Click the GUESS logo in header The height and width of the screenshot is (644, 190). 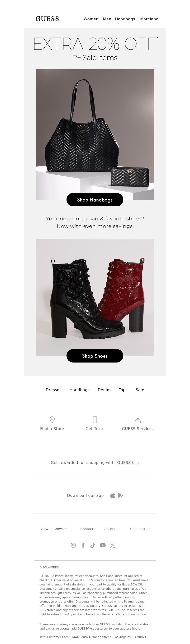pos(47,19)
